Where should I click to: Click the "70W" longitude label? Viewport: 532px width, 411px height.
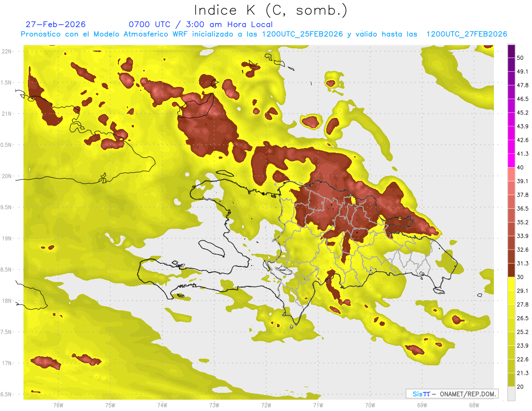point(370,405)
